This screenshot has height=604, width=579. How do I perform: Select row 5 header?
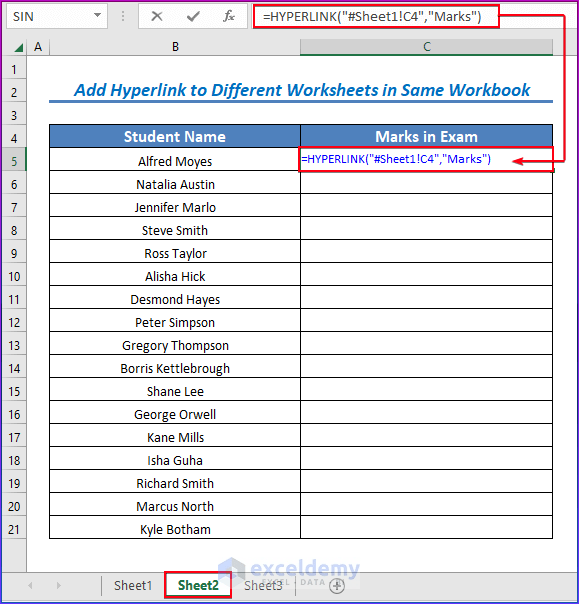click(x=14, y=161)
